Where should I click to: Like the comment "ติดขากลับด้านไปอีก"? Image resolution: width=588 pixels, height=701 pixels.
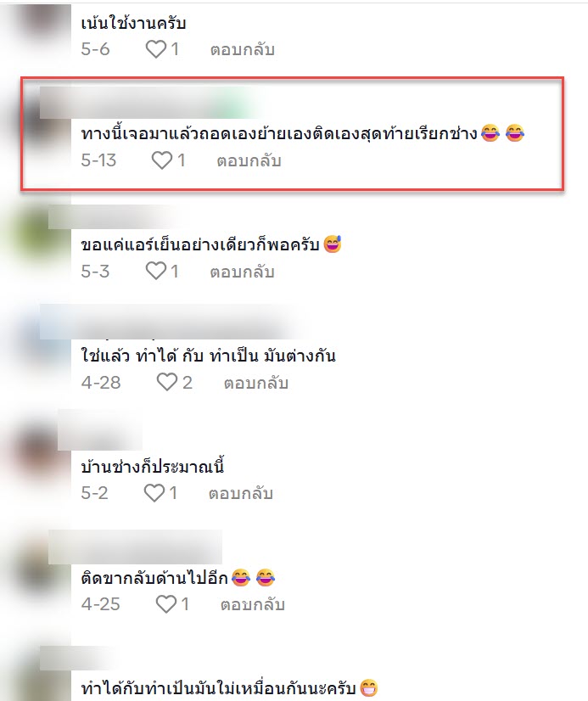coord(165,604)
